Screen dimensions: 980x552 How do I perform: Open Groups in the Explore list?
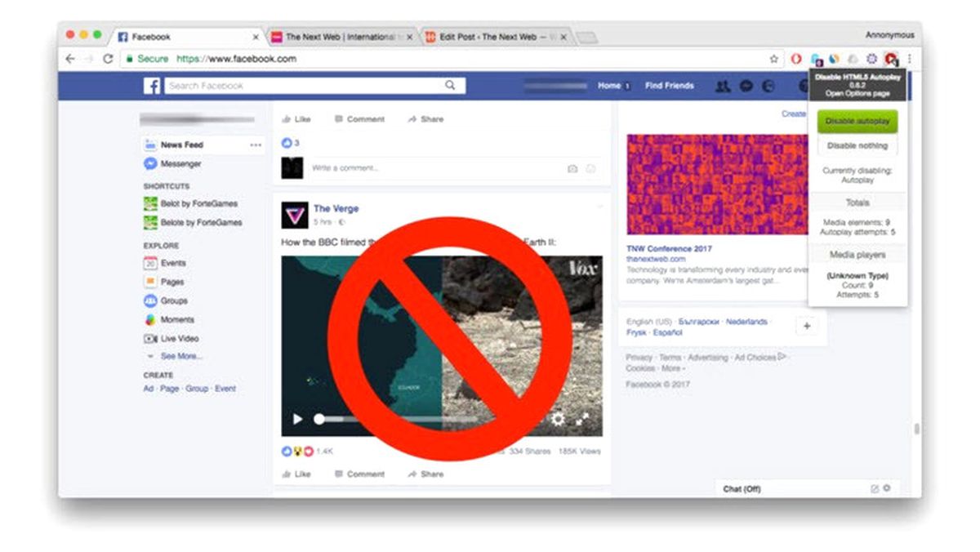166,300
